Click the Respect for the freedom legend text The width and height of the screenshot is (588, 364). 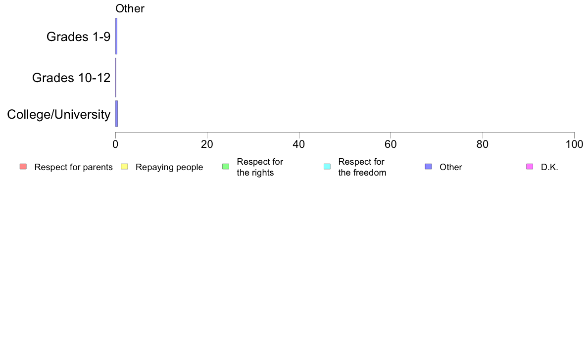362,167
